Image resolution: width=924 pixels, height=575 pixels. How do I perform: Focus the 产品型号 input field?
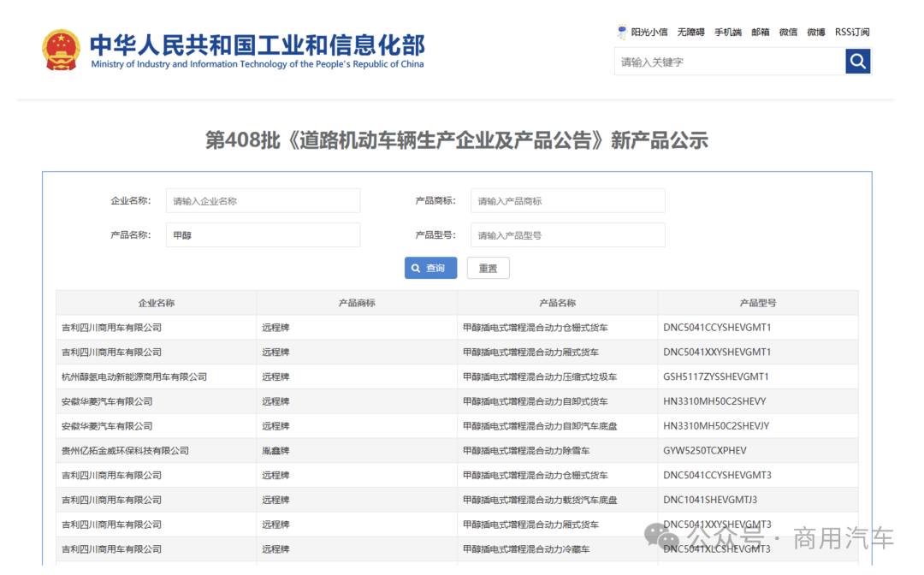point(567,235)
